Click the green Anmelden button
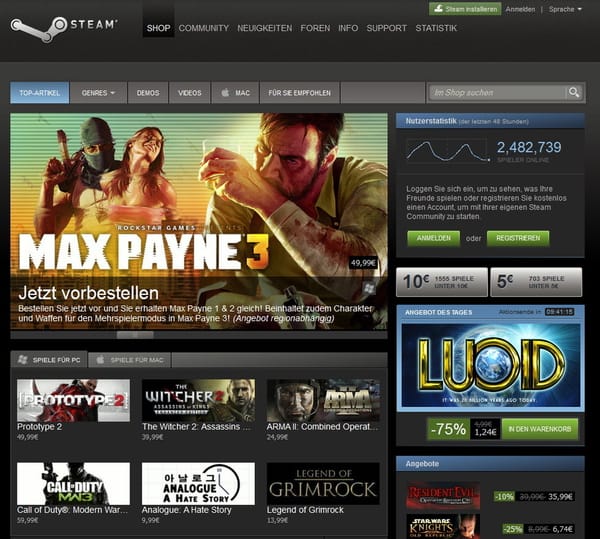This screenshot has height=539, width=600. pos(434,238)
